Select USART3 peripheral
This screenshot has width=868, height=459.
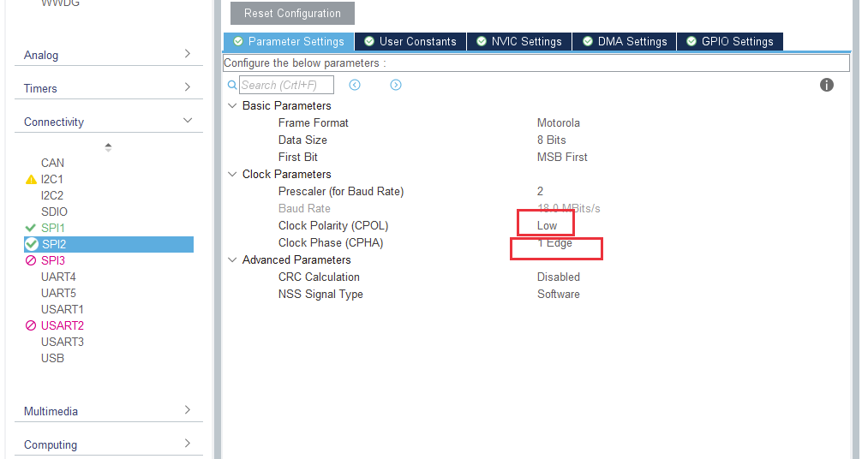click(x=62, y=342)
